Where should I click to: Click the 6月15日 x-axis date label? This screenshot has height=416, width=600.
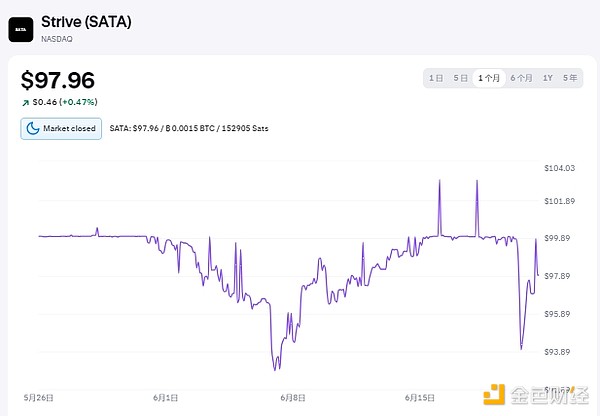click(x=420, y=398)
